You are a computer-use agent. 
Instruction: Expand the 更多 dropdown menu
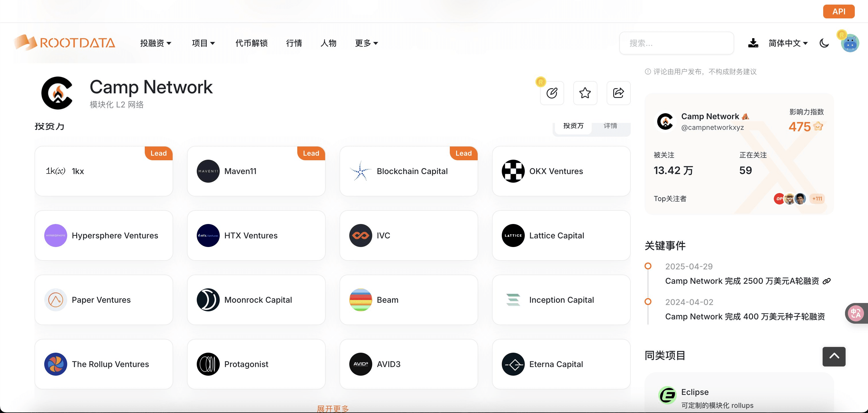(x=367, y=43)
